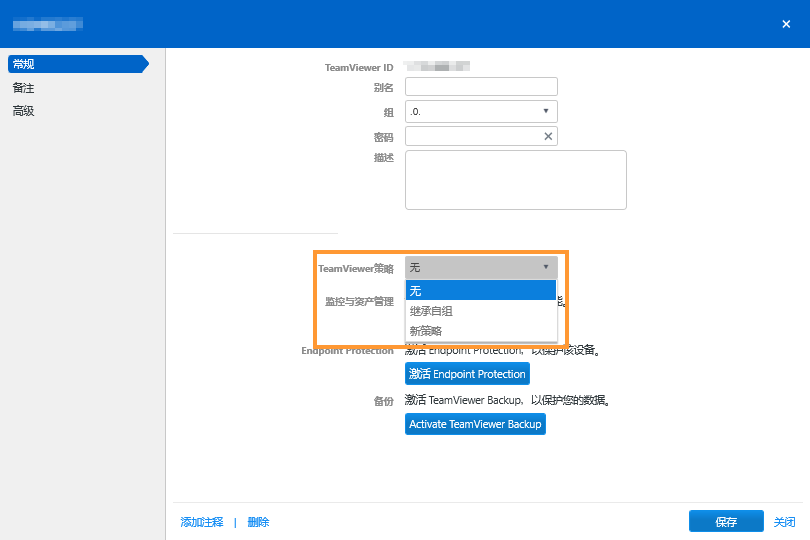
Task: Click the 别名 alias input field
Action: [x=481, y=87]
